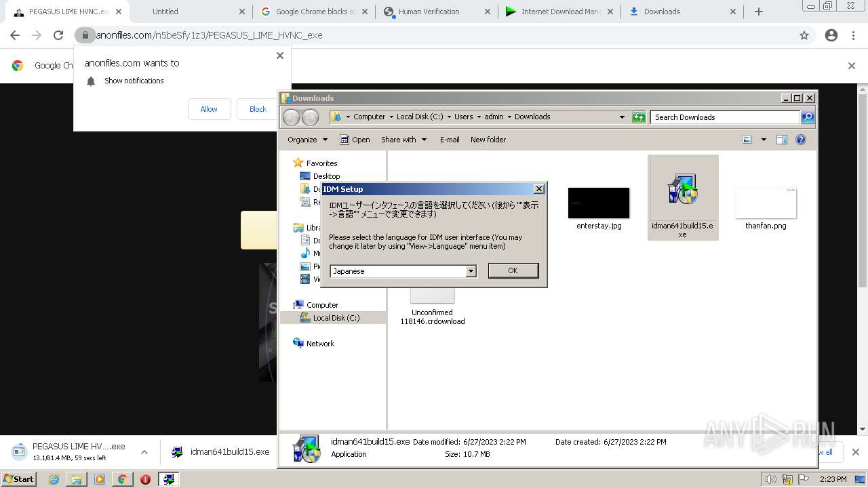Click Chrome icon in taskbar
This screenshot has height=488, width=868.
[x=122, y=479]
